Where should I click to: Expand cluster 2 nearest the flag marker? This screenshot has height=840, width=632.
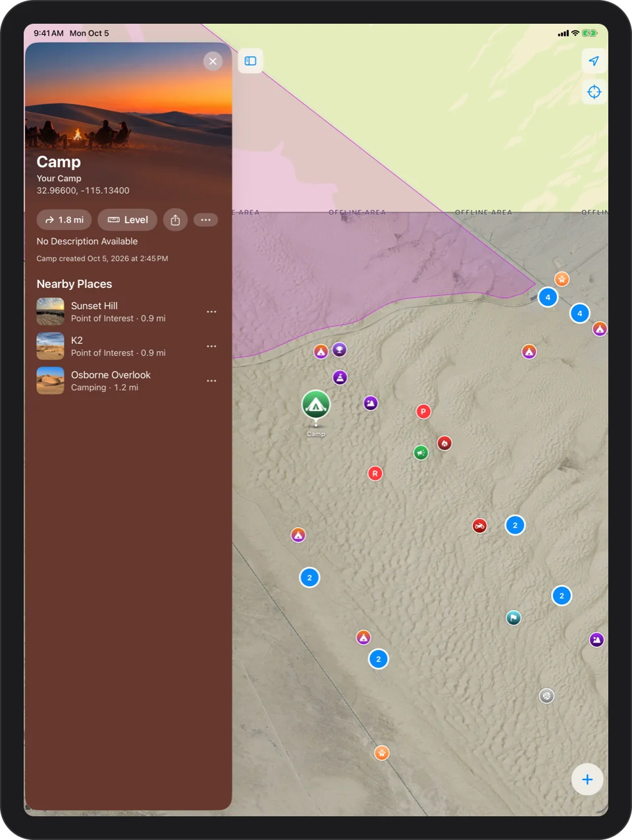click(x=562, y=596)
